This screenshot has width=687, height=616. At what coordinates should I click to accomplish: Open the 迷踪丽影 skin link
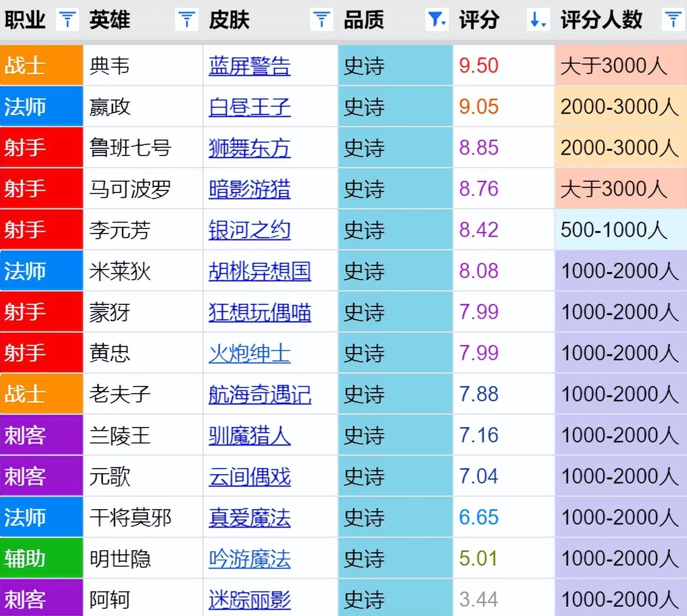click(250, 599)
